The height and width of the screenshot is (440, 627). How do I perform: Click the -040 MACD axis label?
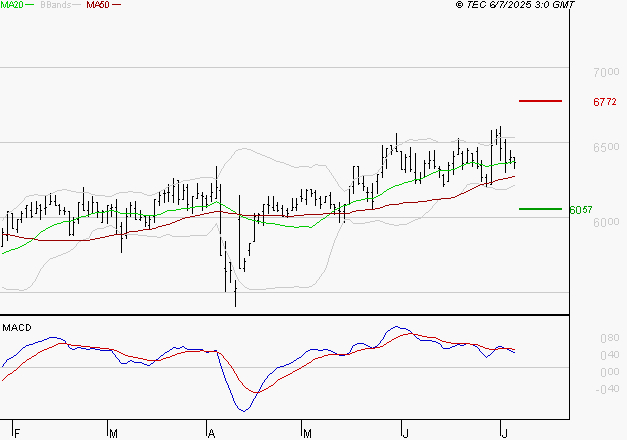(607, 389)
